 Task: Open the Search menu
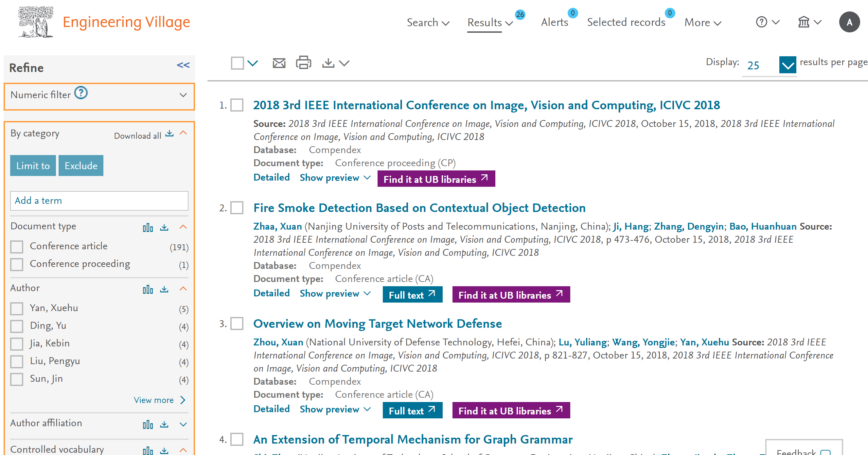point(428,23)
